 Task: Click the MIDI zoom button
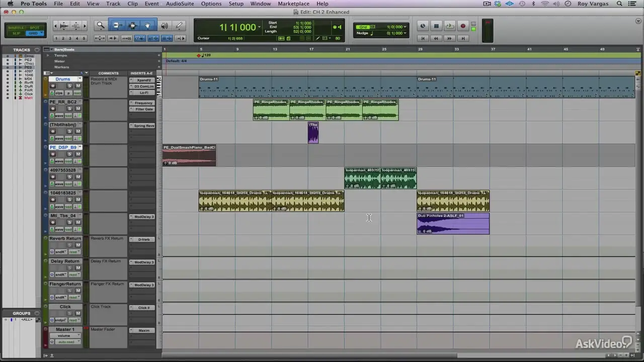[75, 26]
